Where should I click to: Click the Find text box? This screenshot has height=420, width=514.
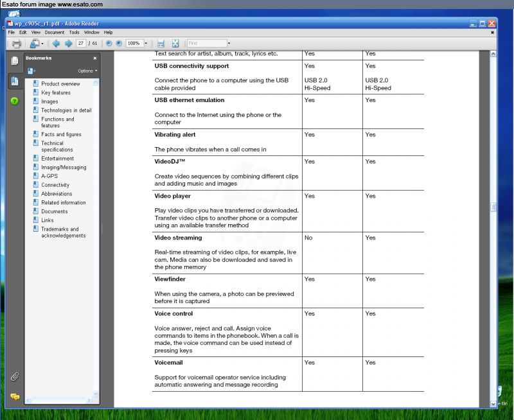tap(207, 43)
